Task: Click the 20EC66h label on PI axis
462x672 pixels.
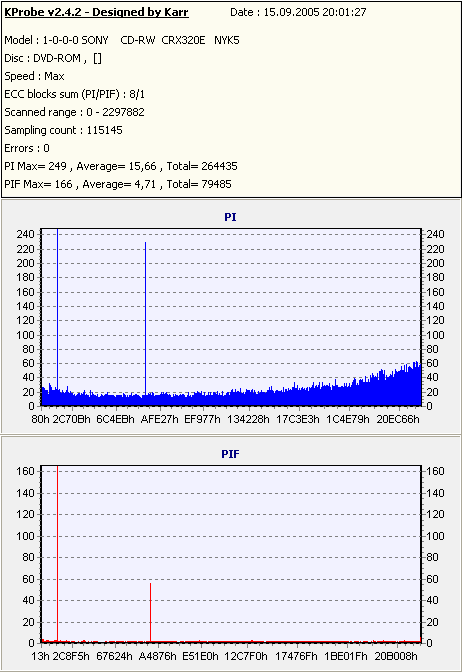Action: [x=398, y=420]
